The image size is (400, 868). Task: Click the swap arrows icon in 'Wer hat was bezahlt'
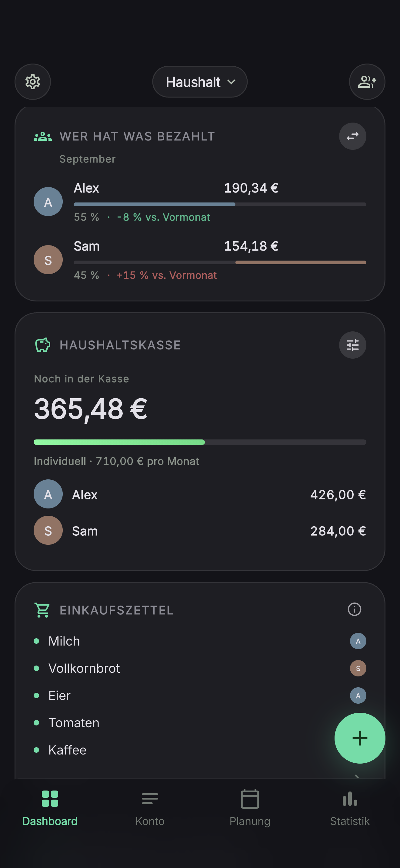[352, 136]
